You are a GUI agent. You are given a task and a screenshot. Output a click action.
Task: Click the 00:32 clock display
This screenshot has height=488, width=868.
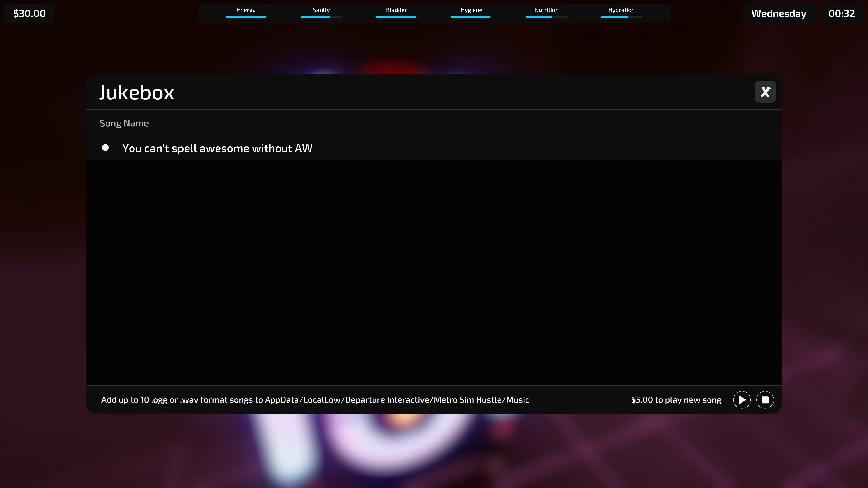tap(841, 14)
